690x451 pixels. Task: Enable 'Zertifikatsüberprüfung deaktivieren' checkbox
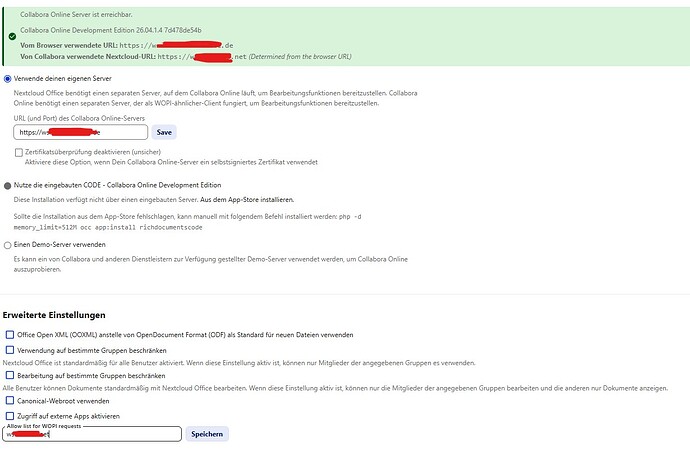(x=18, y=152)
